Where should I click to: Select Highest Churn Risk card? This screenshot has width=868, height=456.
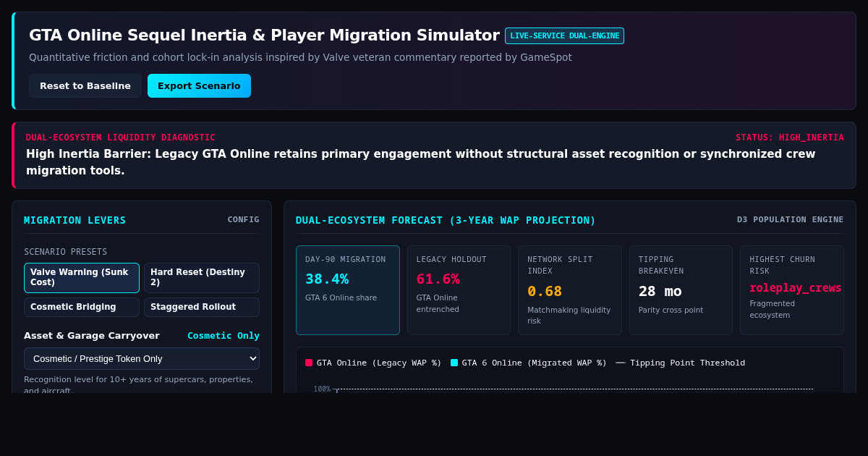(792, 290)
